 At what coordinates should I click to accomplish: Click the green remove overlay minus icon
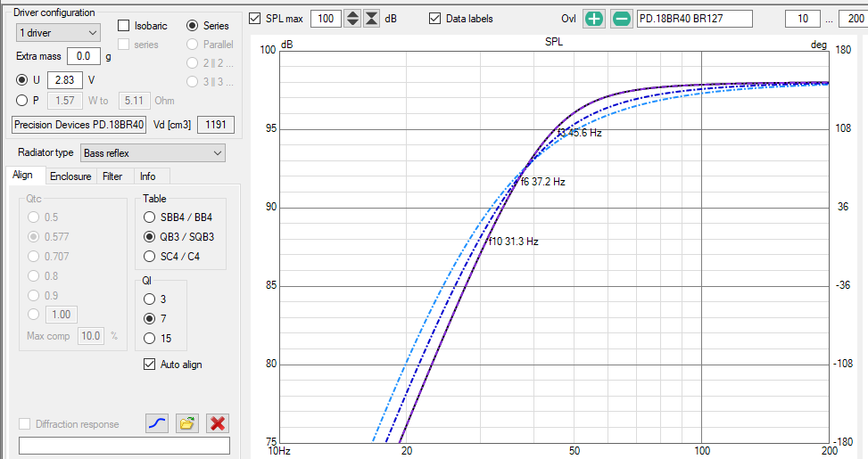tap(621, 19)
